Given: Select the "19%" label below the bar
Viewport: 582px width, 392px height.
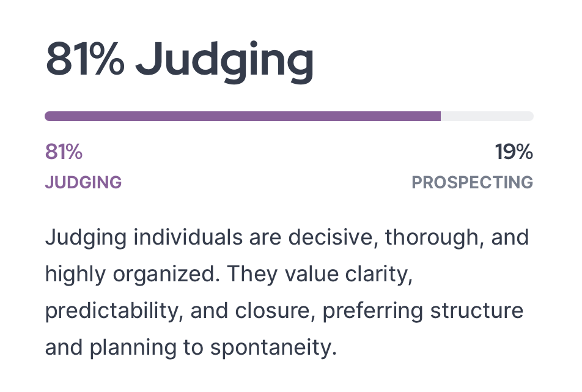Looking at the screenshot, I should 514,152.
